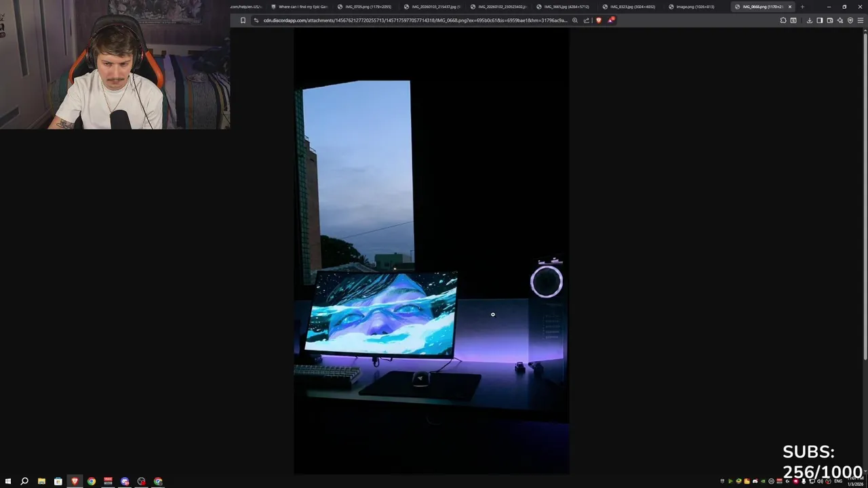Open the browser main menu
Screen dimensions: 868x488
[861, 20]
